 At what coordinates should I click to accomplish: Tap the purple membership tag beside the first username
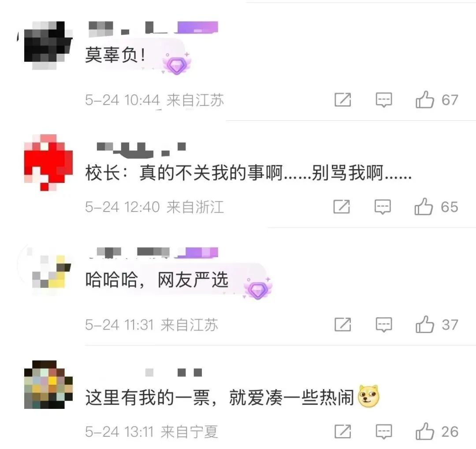click(197, 27)
